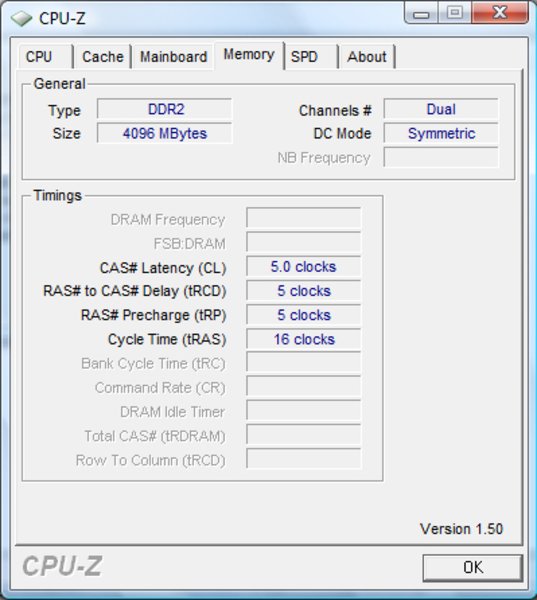Click the RAS# Precharge (tRP) label
Screen dimensions: 537x600
[x=153, y=316]
